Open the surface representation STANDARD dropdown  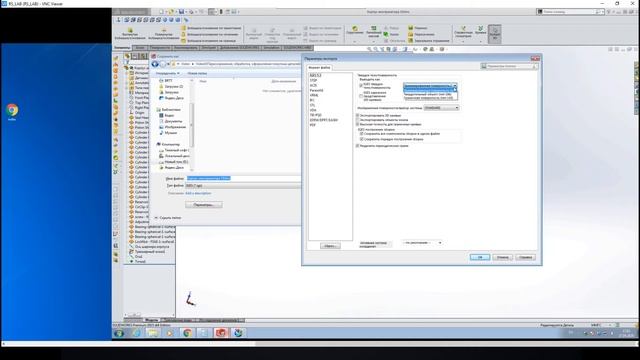pyautogui.click(x=441, y=108)
